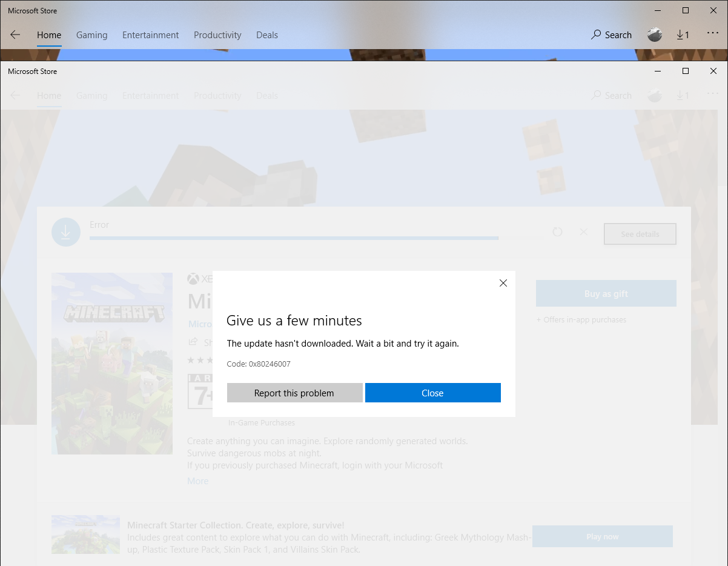
Task: Click the 'Code: 0x80246007' text
Action: [x=259, y=364]
